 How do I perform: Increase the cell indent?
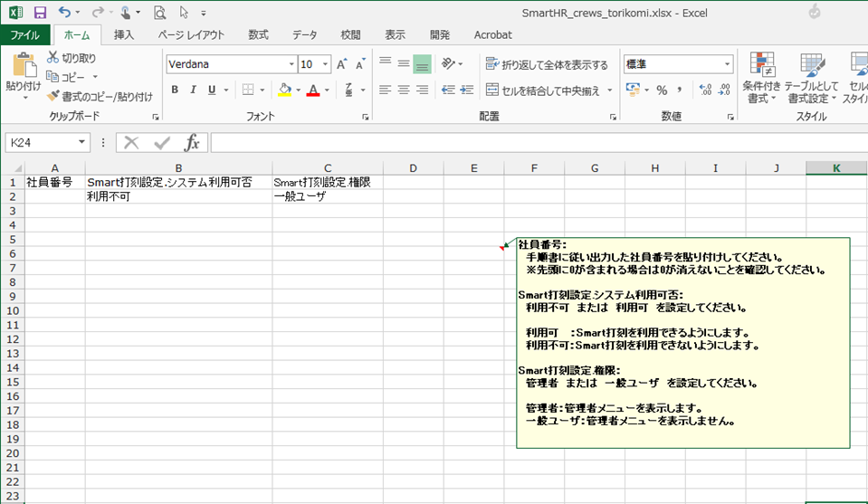467,90
